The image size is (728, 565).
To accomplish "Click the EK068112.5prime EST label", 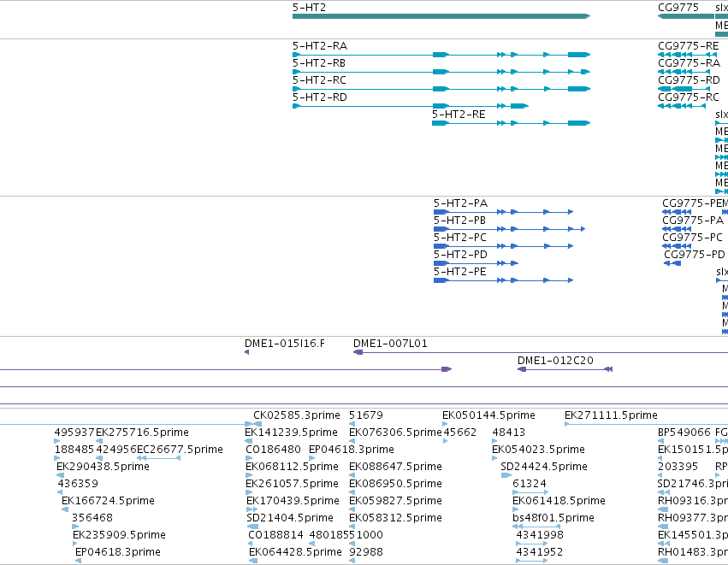I will tap(292, 467).
